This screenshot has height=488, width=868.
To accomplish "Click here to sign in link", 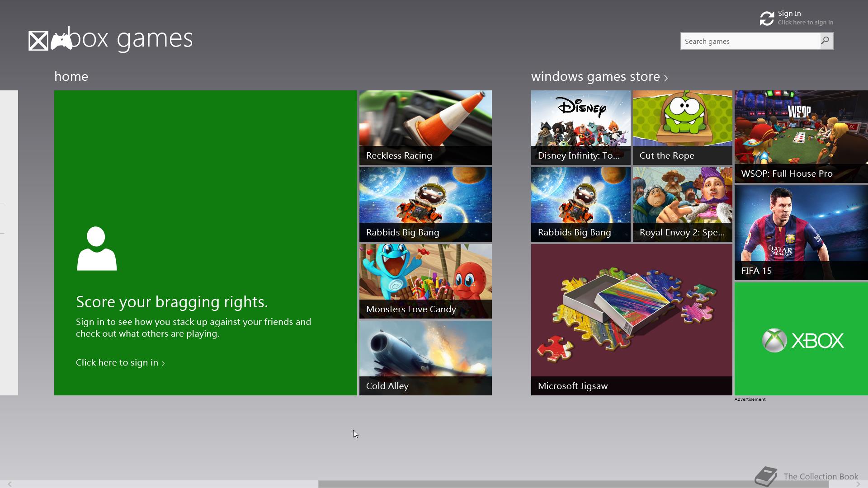I will 120,363.
